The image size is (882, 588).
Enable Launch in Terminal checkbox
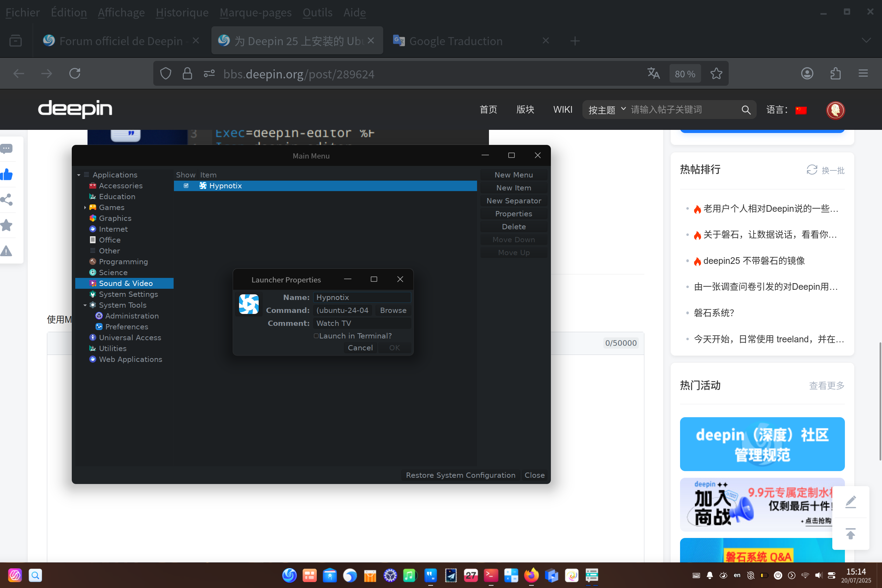pyautogui.click(x=316, y=336)
